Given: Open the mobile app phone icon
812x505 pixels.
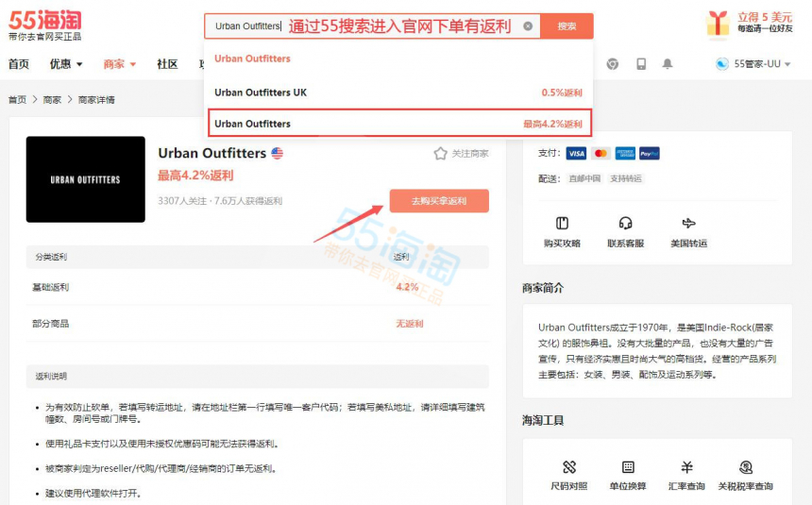Looking at the screenshot, I should 641,63.
